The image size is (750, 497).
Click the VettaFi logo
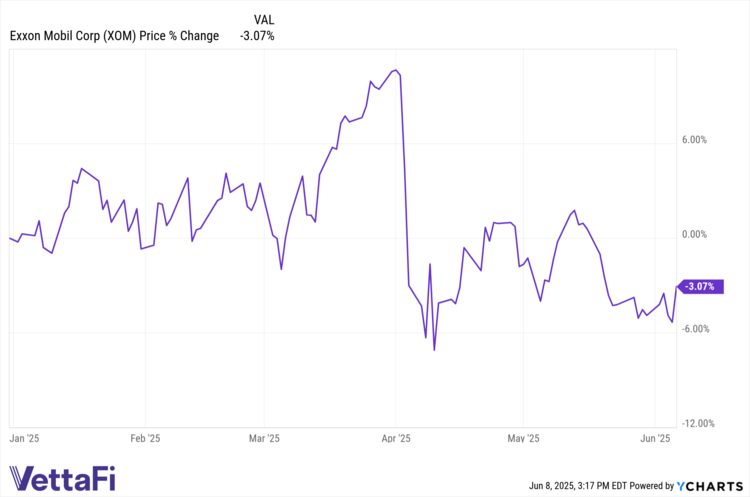click(62, 478)
